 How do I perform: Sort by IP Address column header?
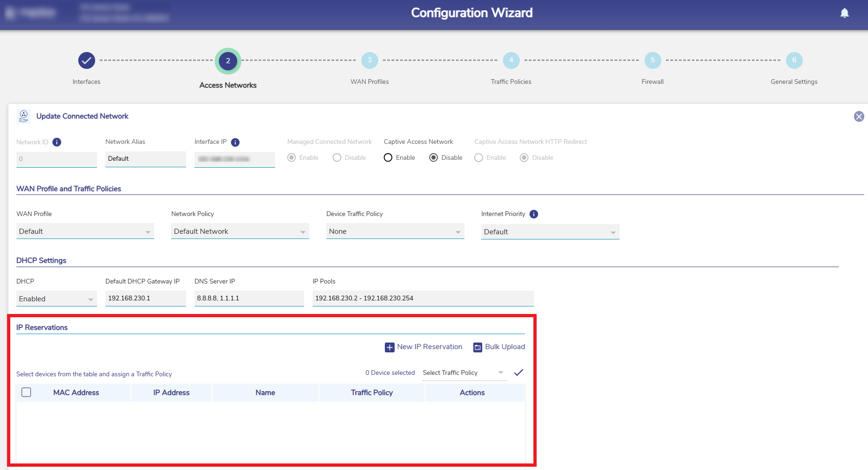172,393
